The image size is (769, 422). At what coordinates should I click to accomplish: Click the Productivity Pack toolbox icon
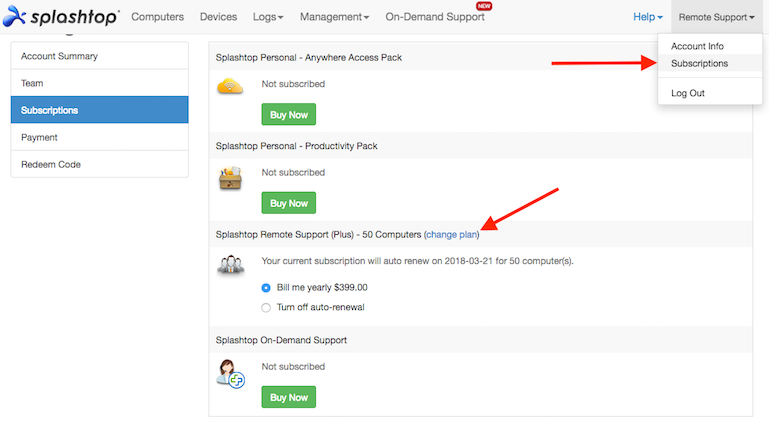pos(230,178)
